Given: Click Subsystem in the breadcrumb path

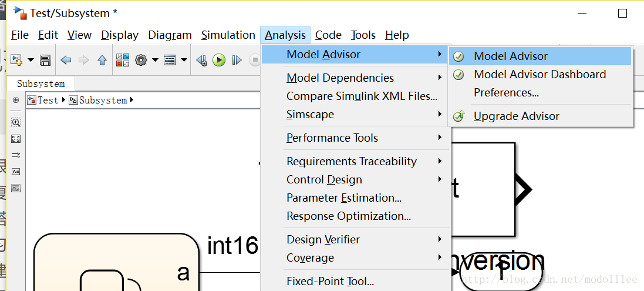Looking at the screenshot, I should tap(103, 100).
